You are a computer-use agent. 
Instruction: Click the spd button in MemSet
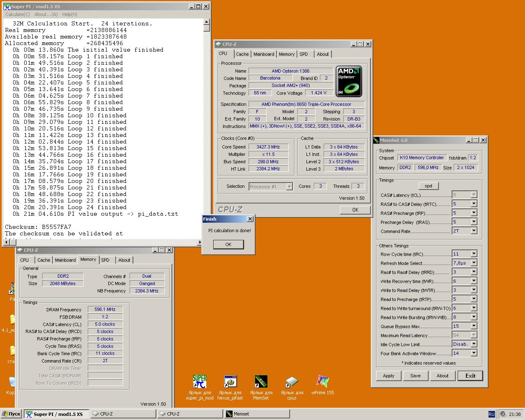(429, 186)
